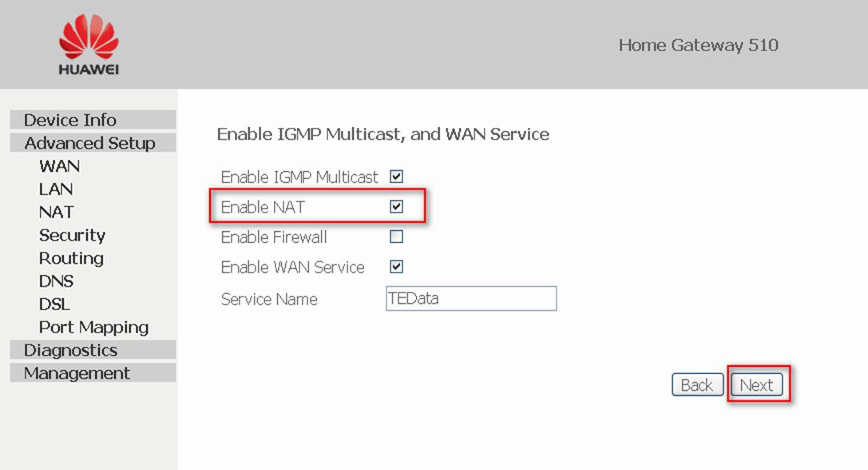Click into the Service Name field
Image resolution: width=868 pixels, height=470 pixels.
pos(471,298)
